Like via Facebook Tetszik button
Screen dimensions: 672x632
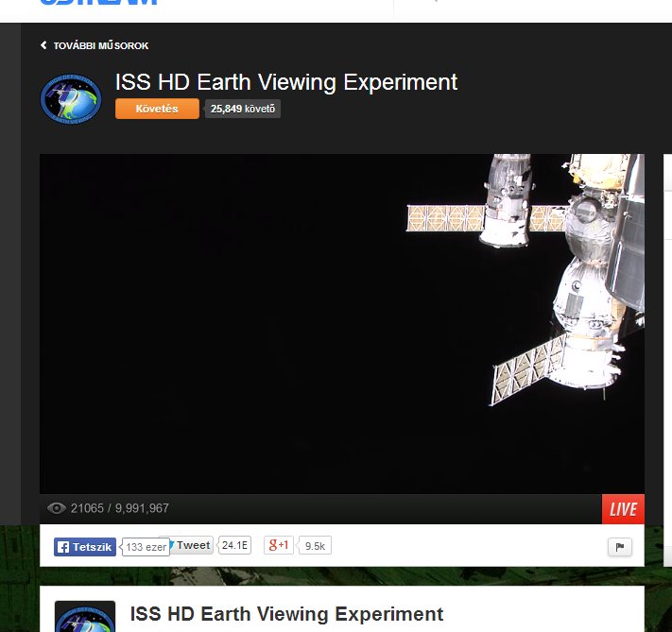pos(85,547)
